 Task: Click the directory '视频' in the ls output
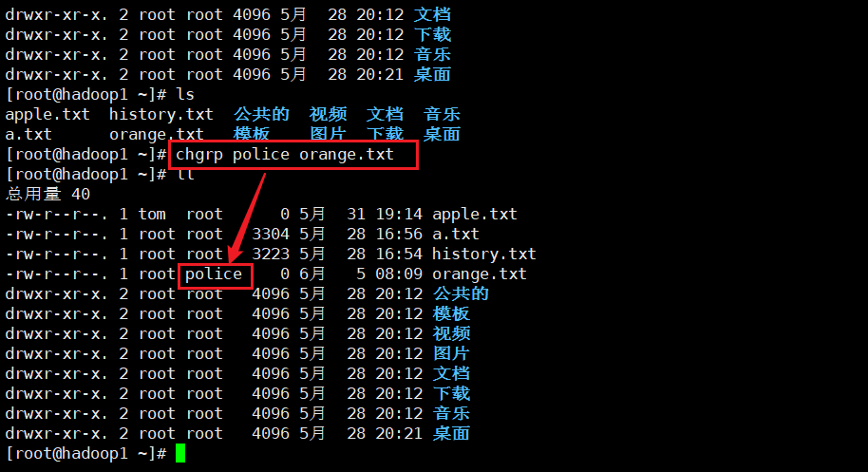pos(328,115)
